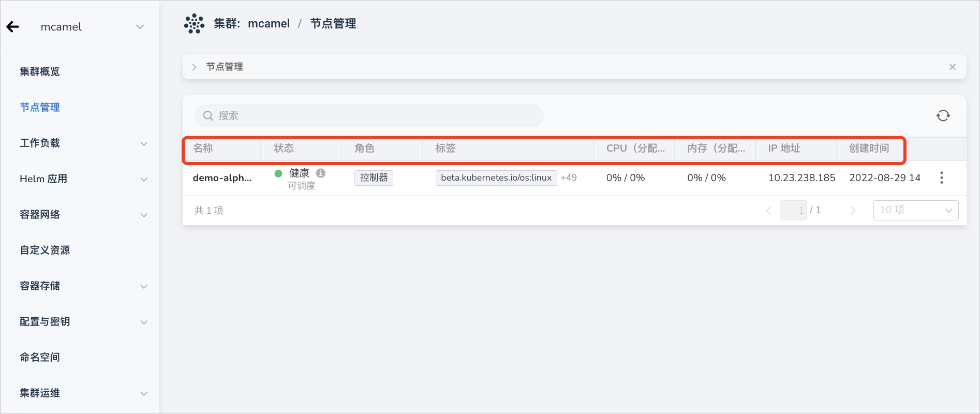Expand the Helm 应用 sidebar section
Viewport: 980px width, 414px height.
(144, 179)
